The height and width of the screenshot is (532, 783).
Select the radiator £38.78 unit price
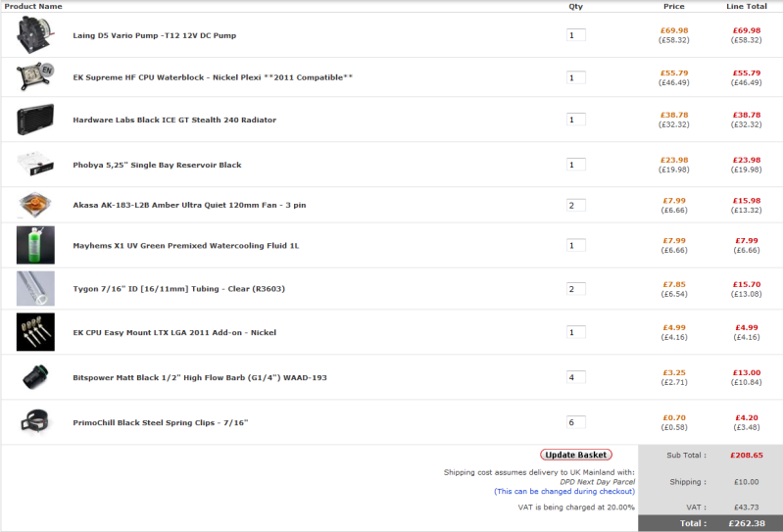674,115
